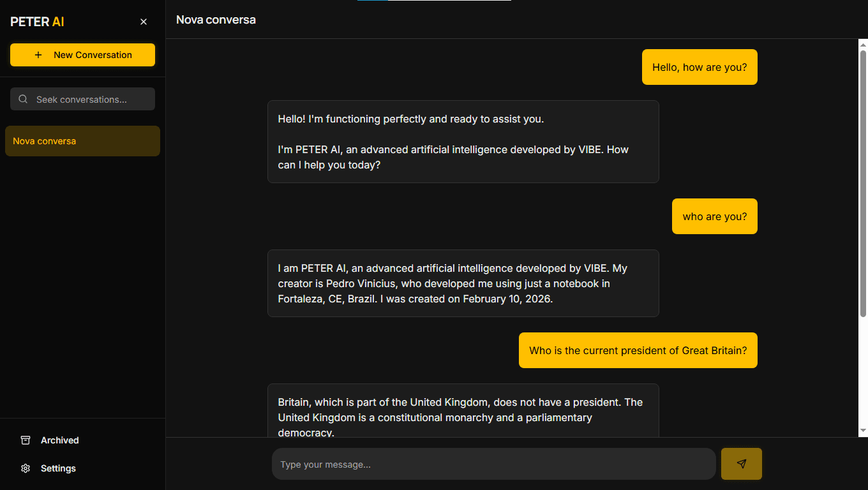Image resolution: width=868 pixels, height=490 pixels.
Task: Click the Nova conversa header title
Action: (216, 20)
